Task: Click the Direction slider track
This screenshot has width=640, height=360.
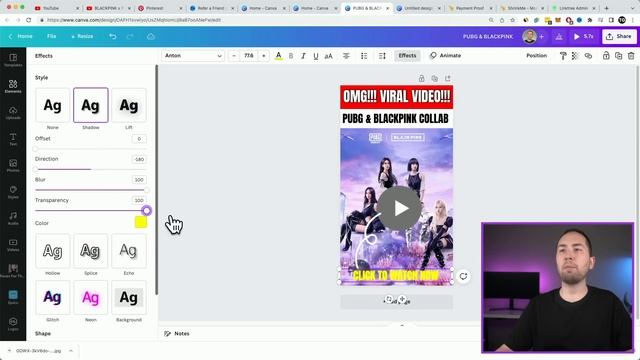Action: pyautogui.click(x=91, y=169)
